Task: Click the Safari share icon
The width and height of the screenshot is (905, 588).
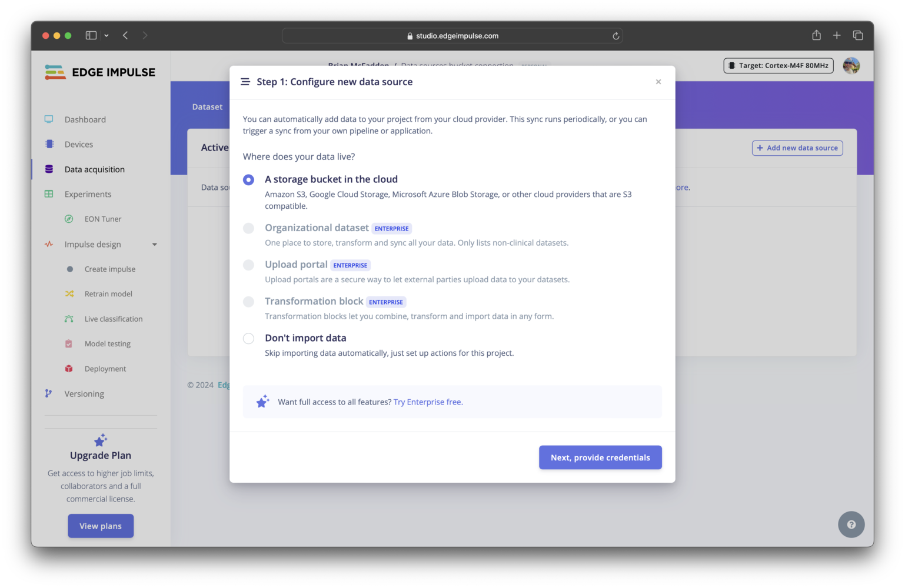Action: point(817,35)
